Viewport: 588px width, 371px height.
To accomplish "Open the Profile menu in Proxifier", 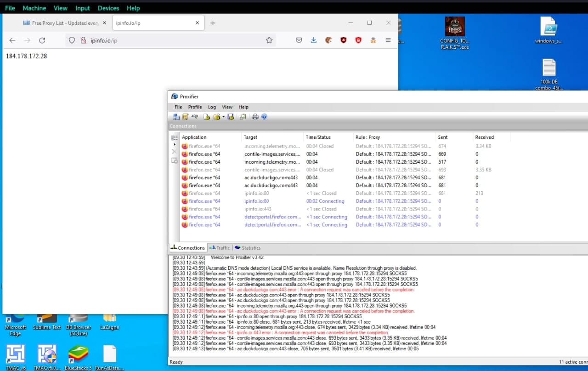I will [x=195, y=107].
